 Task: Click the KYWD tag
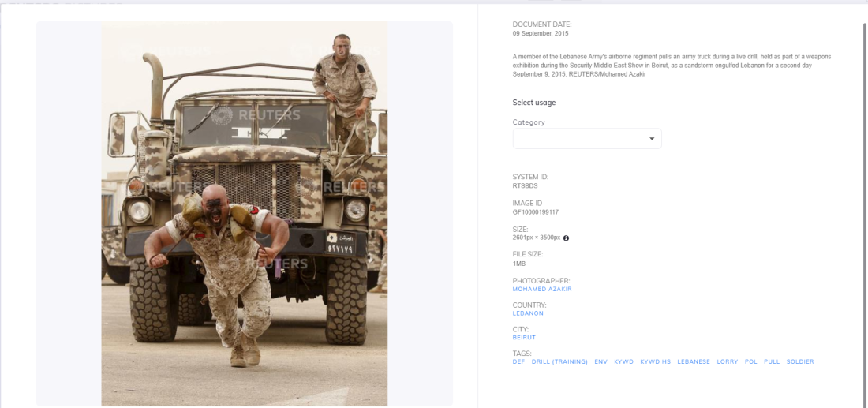[x=624, y=361]
